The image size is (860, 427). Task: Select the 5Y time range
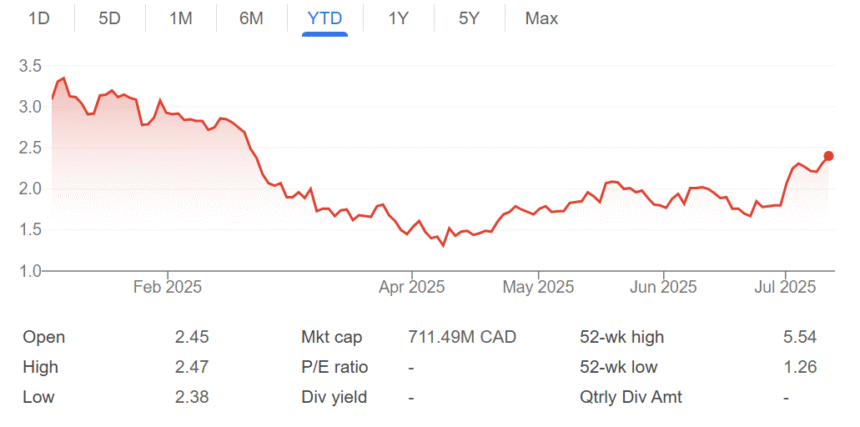(469, 18)
